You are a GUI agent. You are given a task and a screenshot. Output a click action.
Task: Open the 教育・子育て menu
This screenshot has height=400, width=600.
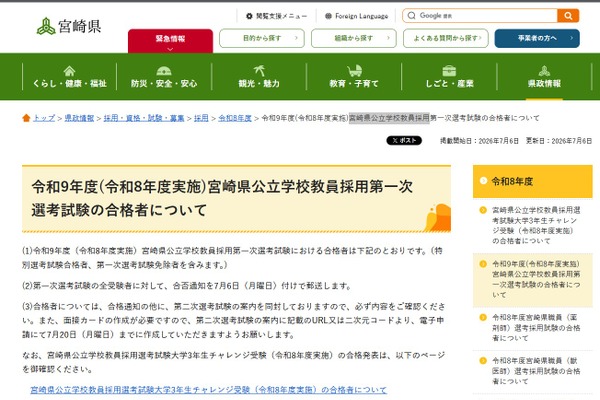pyautogui.click(x=354, y=77)
